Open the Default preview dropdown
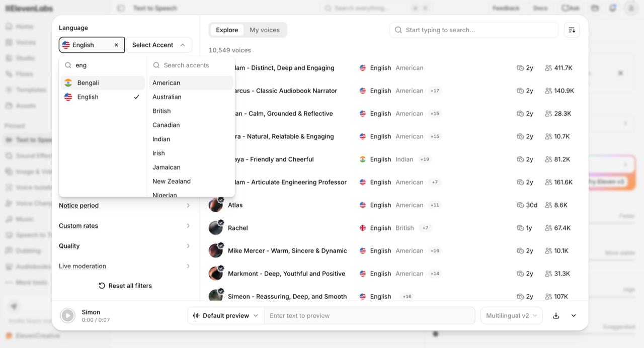Image resolution: width=644 pixels, height=348 pixels. [226, 316]
